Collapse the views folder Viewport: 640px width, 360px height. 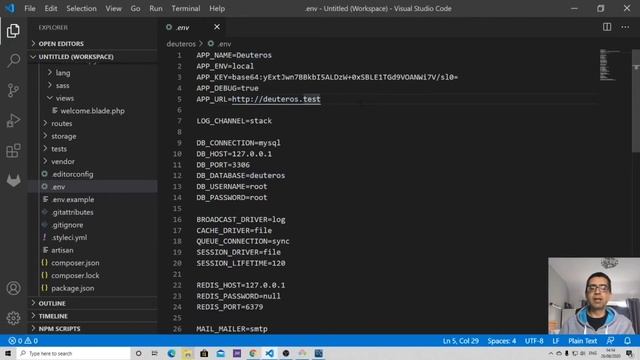pyautogui.click(x=93, y=98)
